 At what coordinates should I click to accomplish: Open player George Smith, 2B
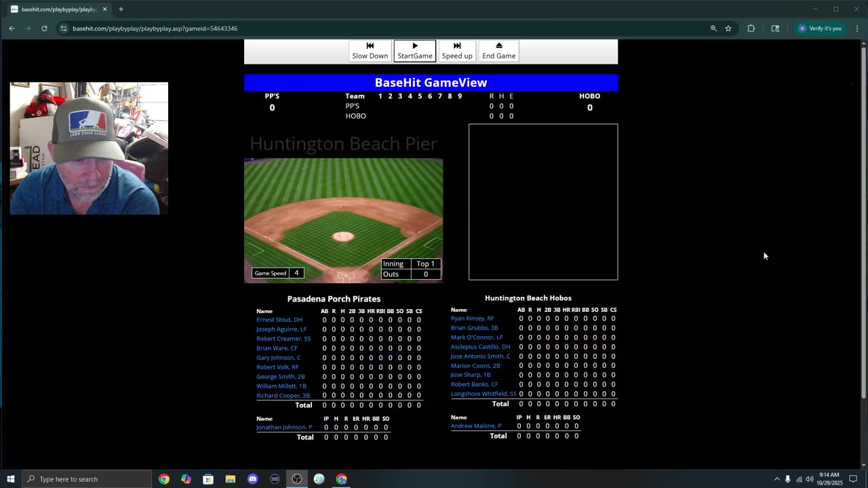pyautogui.click(x=281, y=377)
